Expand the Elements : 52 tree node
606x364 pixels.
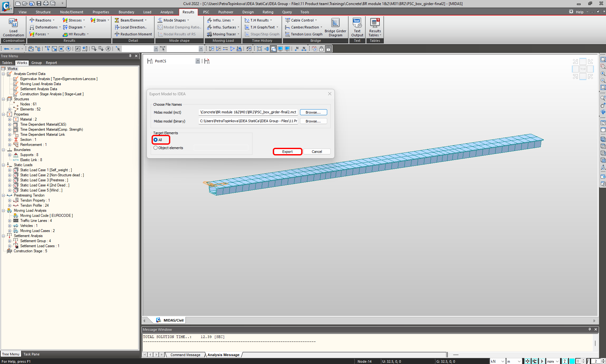tap(9, 109)
